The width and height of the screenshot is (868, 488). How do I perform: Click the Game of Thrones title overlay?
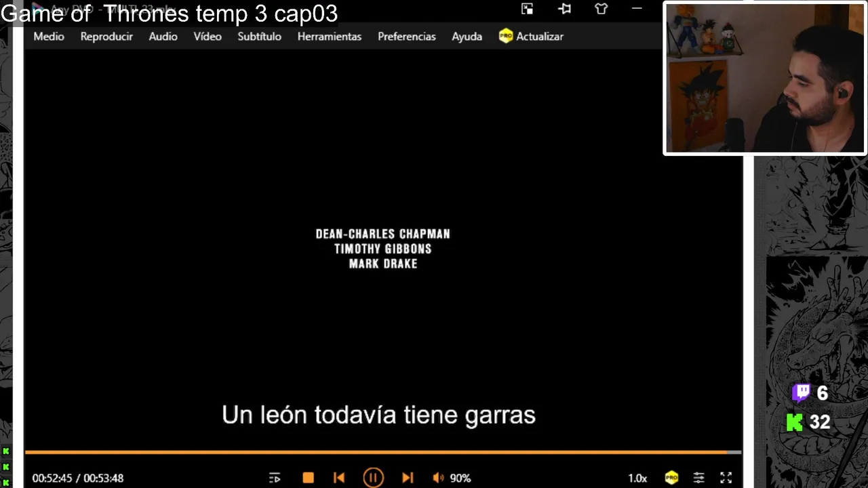tap(170, 13)
